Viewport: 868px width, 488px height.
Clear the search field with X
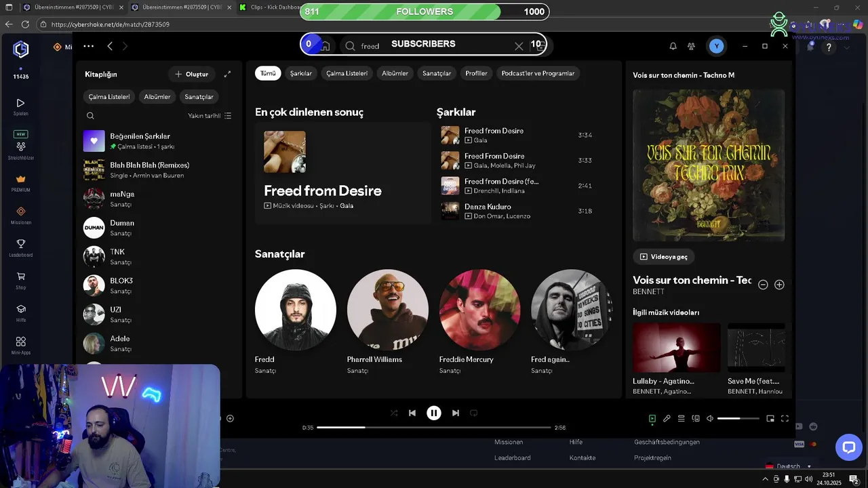(x=519, y=46)
